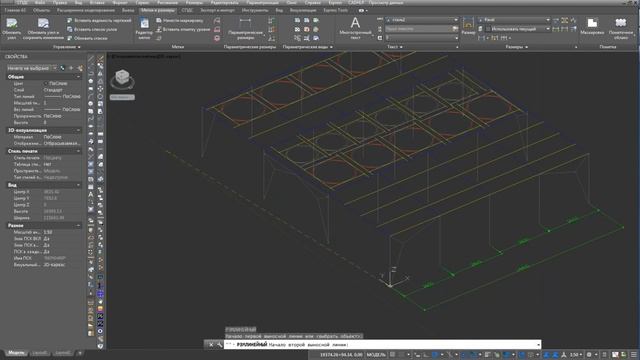Toggle ribbon minimize button after Express Tools
640x360 pixels.
(362, 10)
